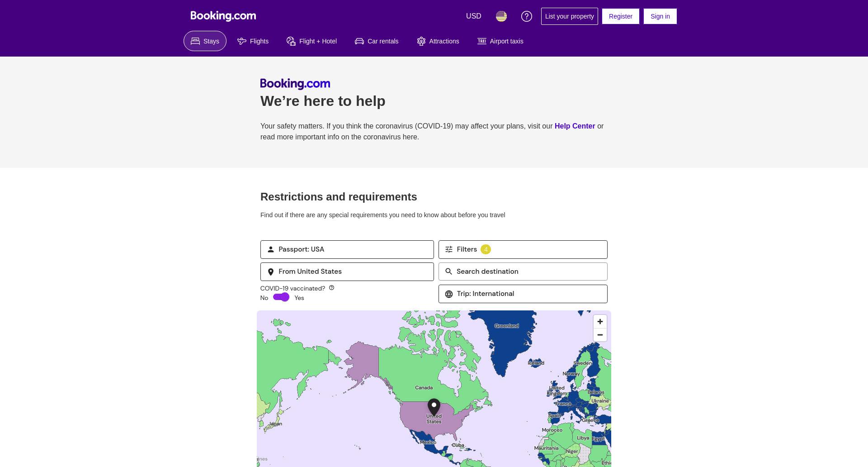Zoom in the map with plus button
This screenshot has width=868, height=467.
tap(600, 322)
